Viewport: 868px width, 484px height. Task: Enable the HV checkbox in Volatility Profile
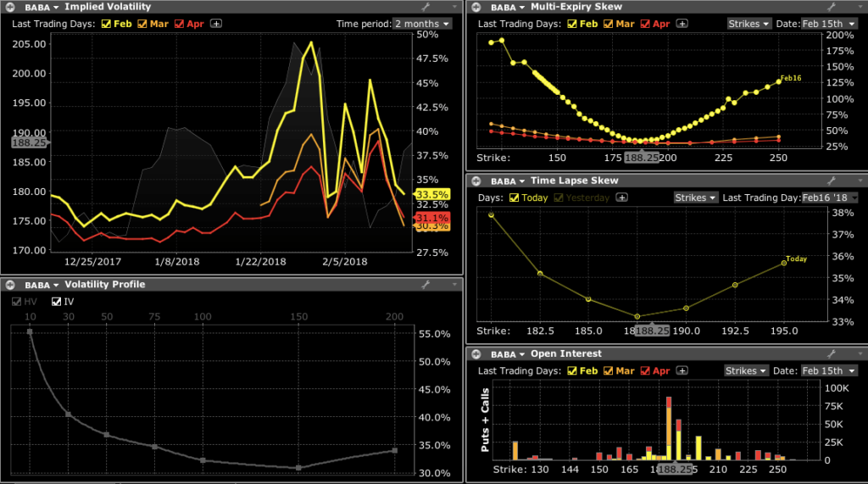[18, 301]
